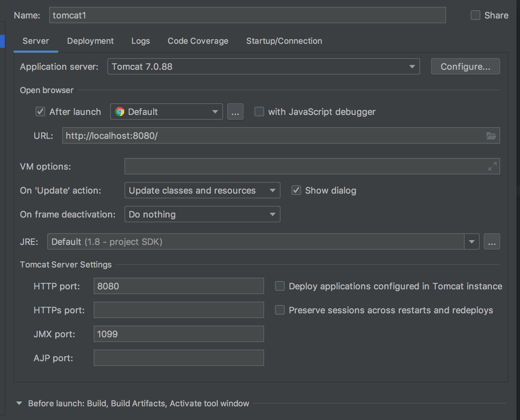Click the Tomcat Server Settings heading
520x420 pixels.
click(x=66, y=264)
